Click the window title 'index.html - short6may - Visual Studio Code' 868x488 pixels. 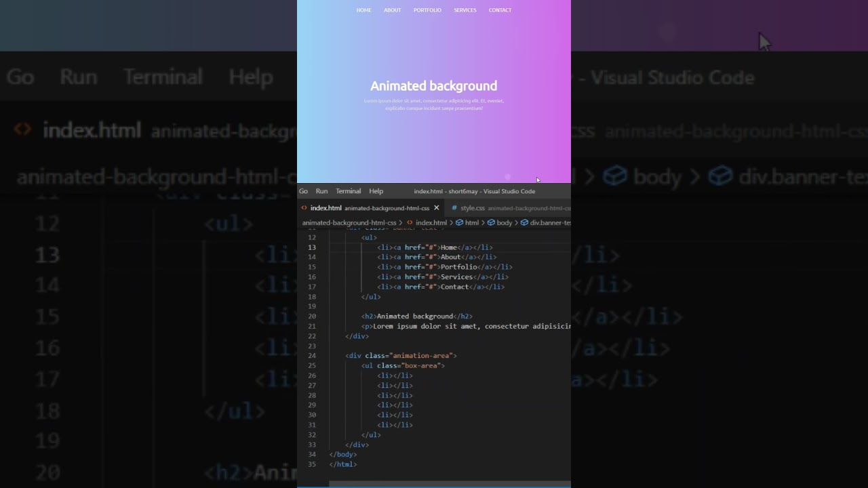pyautogui.click(x=475, y=191)
